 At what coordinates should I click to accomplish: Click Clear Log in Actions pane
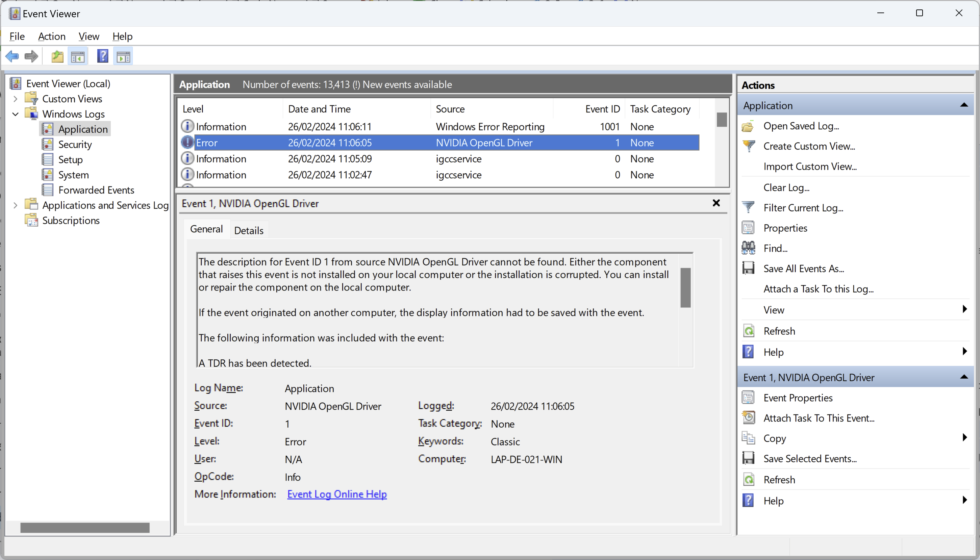coord(786,188)
